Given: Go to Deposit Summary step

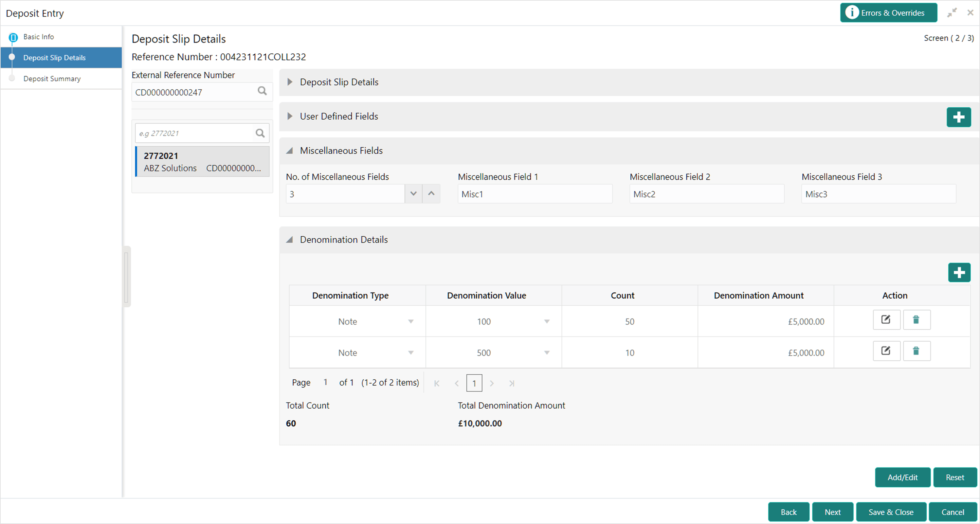Looking at the screenshot, I should click(x=52, y=79).
